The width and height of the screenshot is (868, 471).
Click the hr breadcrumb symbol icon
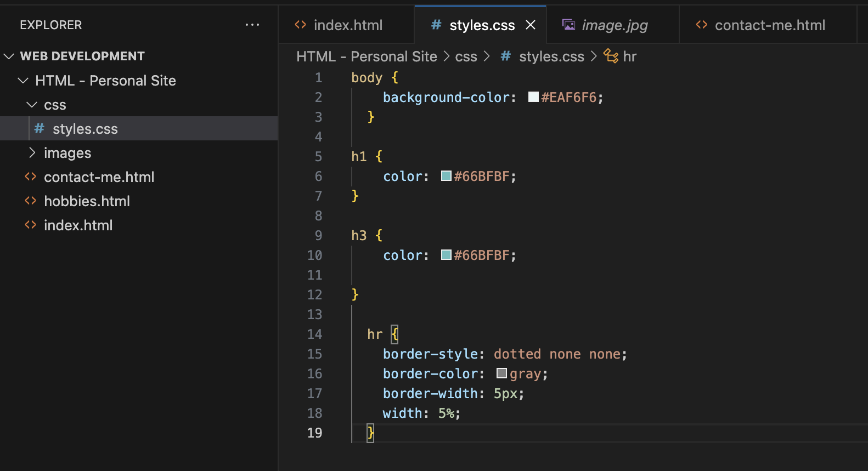[611, 56]
